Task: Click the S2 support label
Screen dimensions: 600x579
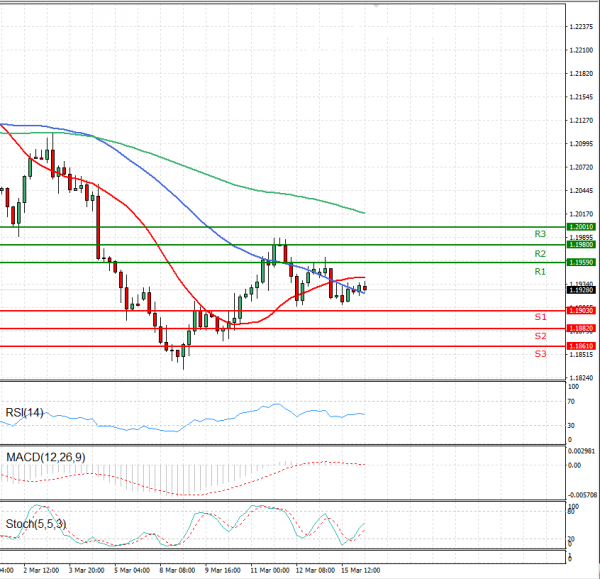Action: [x=540, y=336]
